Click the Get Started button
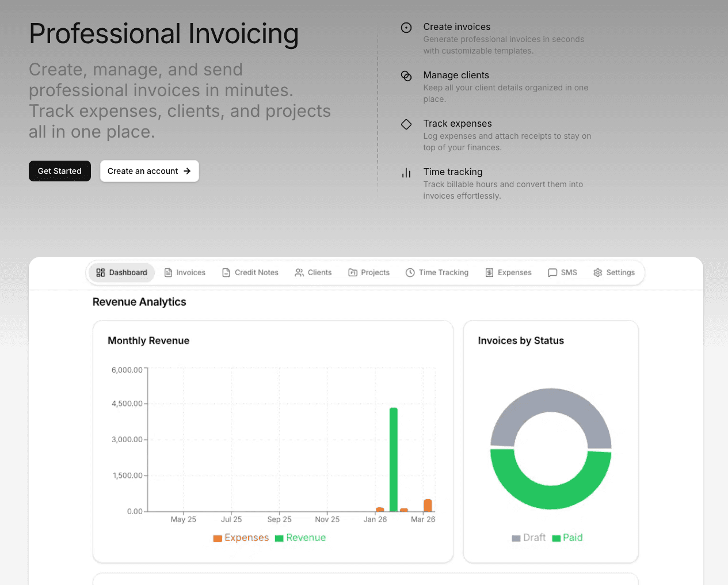This screenshot has height=585, width=728. 60,171
